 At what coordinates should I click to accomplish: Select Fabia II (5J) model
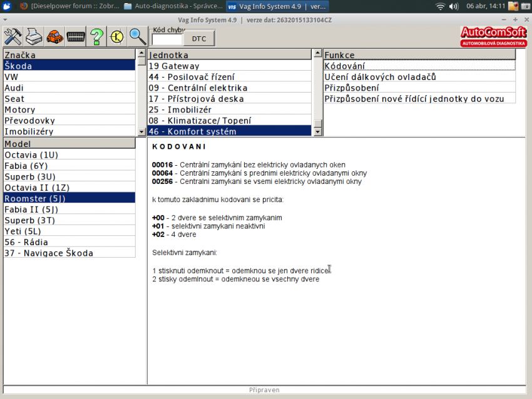pyautogui.click(x=69, y=209)
